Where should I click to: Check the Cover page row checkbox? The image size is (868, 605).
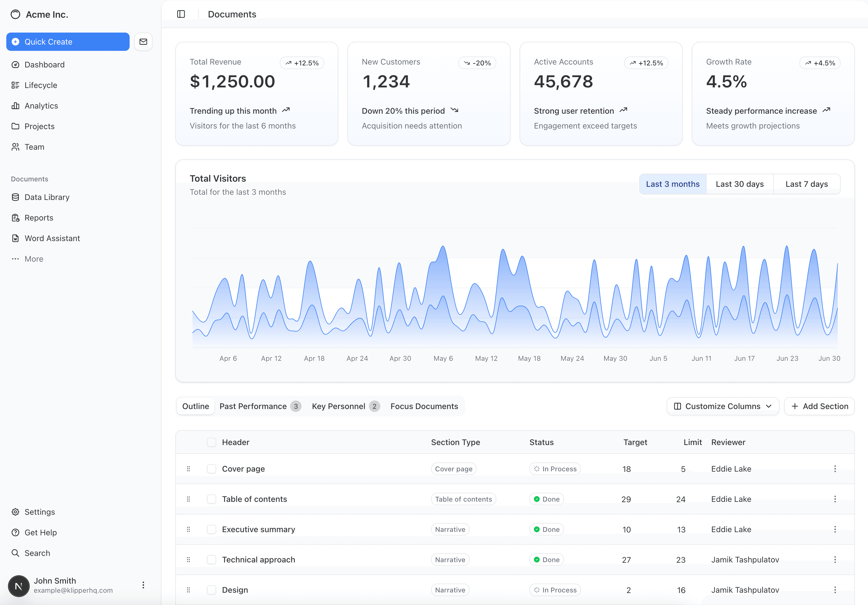pyautogui.click(x=211, y=469)
